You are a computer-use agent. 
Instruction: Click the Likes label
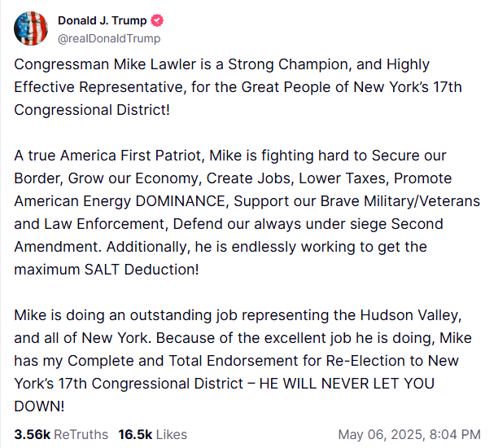click(172, 434)
